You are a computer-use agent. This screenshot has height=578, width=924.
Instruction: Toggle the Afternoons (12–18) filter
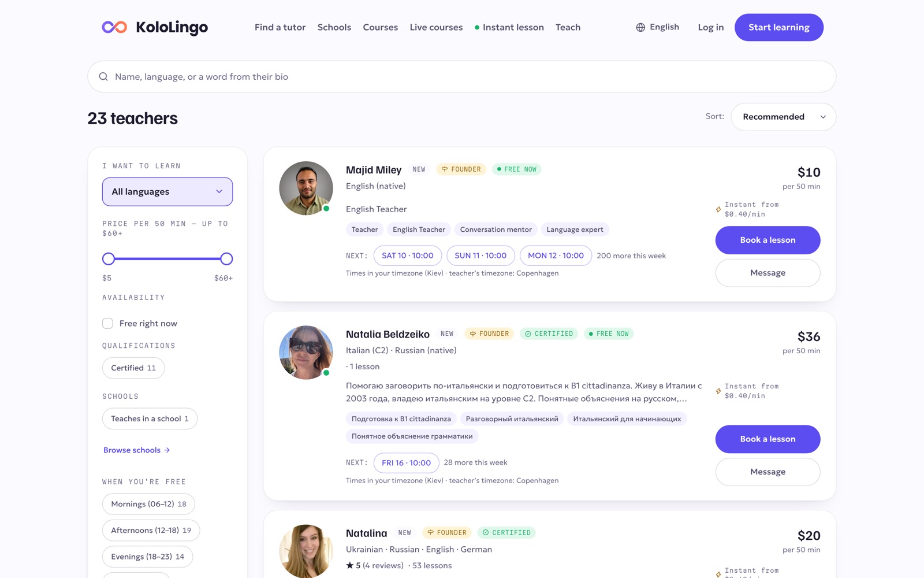pyautogui.click(x=151, y=530)
